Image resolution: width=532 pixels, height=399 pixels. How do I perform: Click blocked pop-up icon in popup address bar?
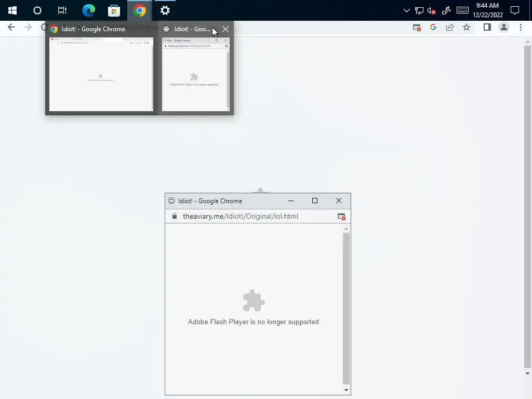[341, 217]
